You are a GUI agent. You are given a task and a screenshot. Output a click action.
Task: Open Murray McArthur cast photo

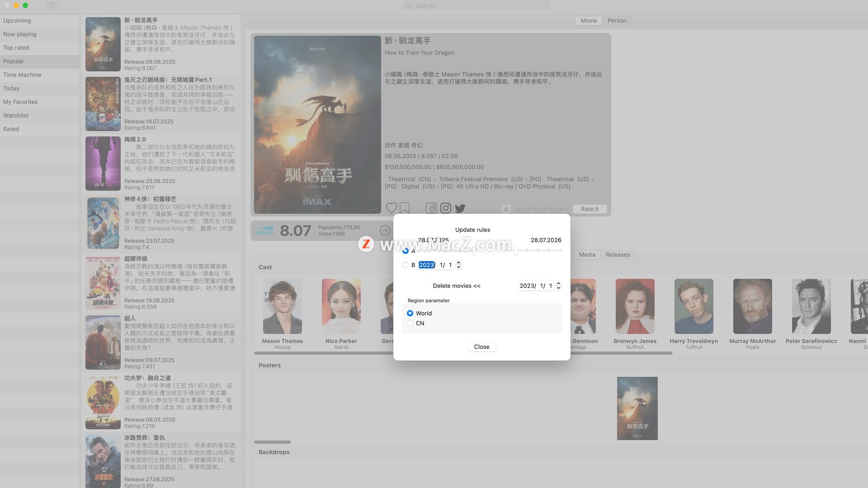pyautogui.click(x=753, y=306)
